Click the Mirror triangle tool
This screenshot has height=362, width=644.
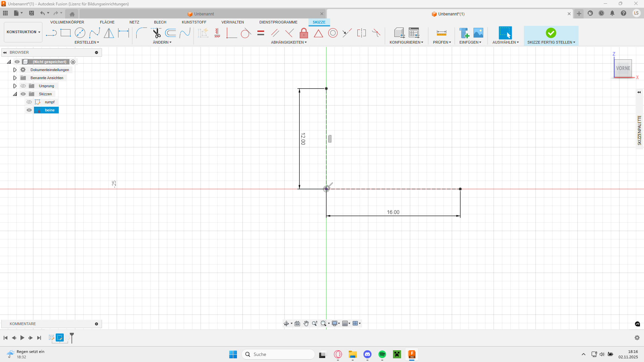pyautogui.click(x=109, y=33)
